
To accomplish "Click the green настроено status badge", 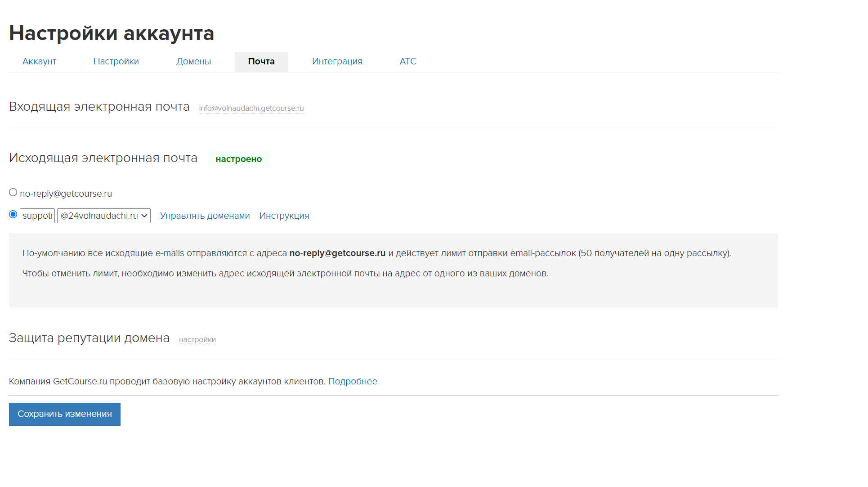I will 238,159.
